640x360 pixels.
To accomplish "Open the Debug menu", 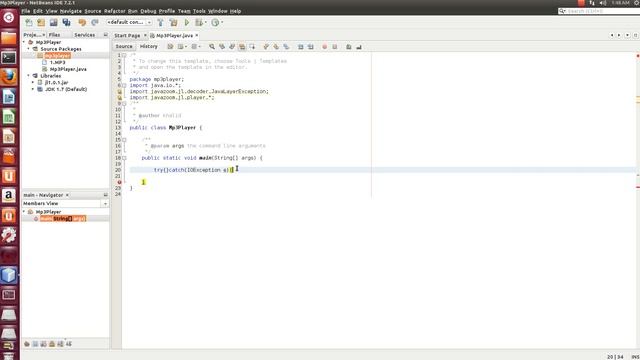I will tap(148, 11).
